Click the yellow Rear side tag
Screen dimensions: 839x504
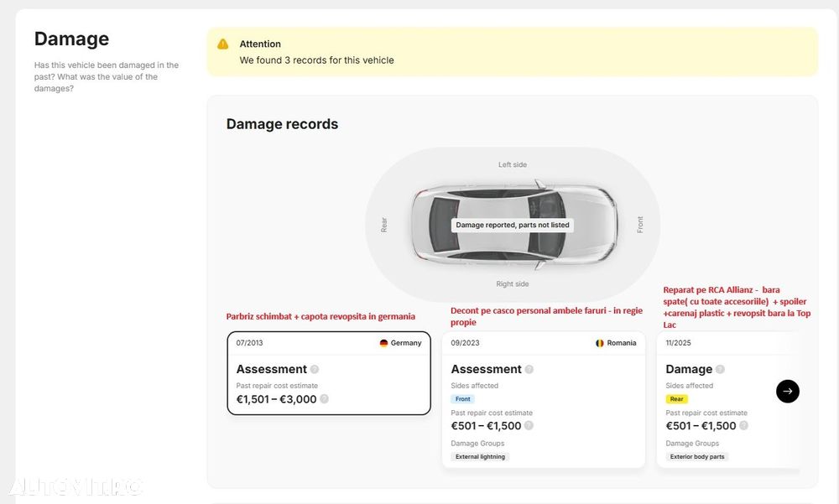[x=677, y=399]
